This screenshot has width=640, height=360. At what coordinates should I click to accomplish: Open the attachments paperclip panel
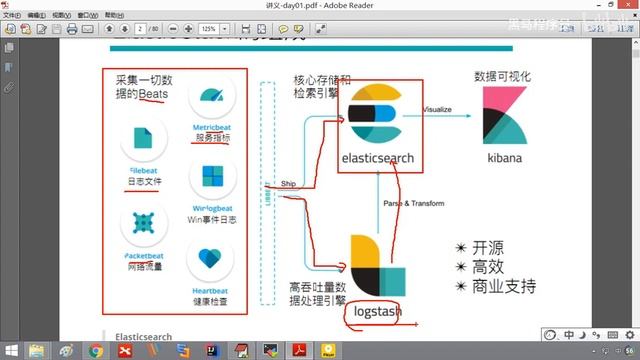pos(9,87)
